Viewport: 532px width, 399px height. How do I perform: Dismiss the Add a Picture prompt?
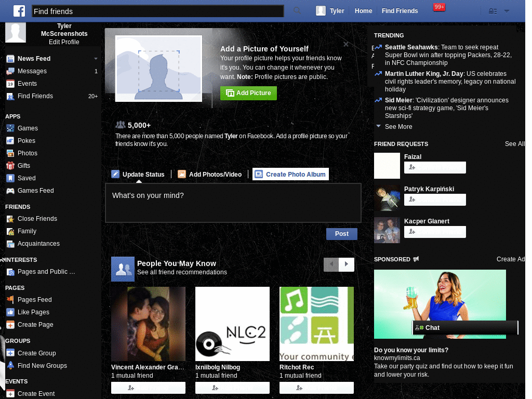[346, 44]
